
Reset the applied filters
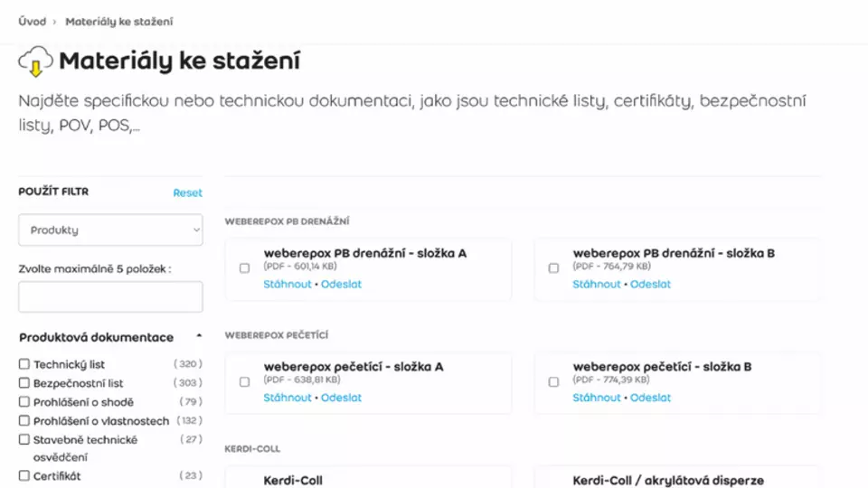pos(188,192)
